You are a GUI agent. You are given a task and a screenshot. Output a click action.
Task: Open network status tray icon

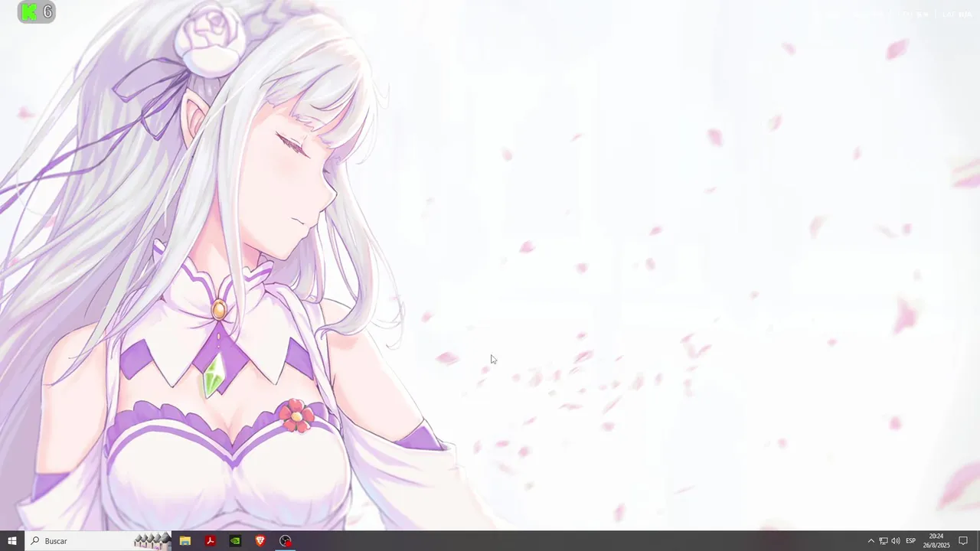coord(883,541)
